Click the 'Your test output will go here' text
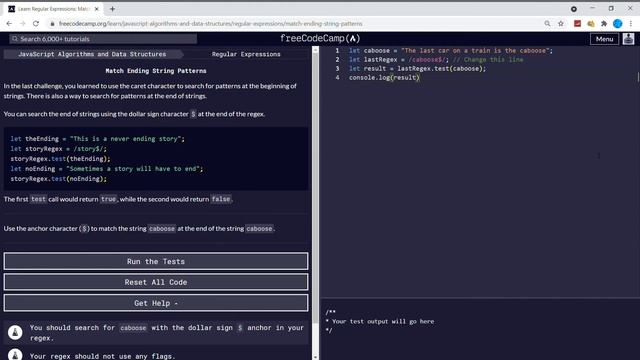The height and width of the screenshot is (360, 640). click(x=383, y=321)
